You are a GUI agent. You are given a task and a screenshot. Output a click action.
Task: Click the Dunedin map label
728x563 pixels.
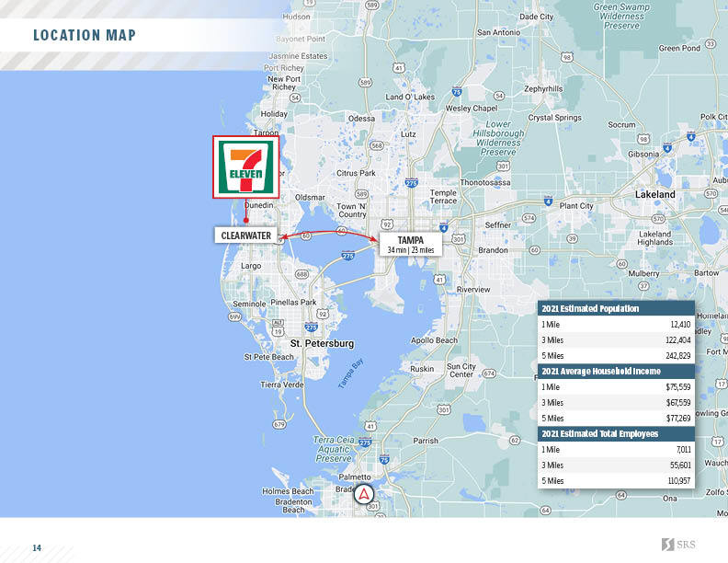pyautogui.click(x=258, y=205)
